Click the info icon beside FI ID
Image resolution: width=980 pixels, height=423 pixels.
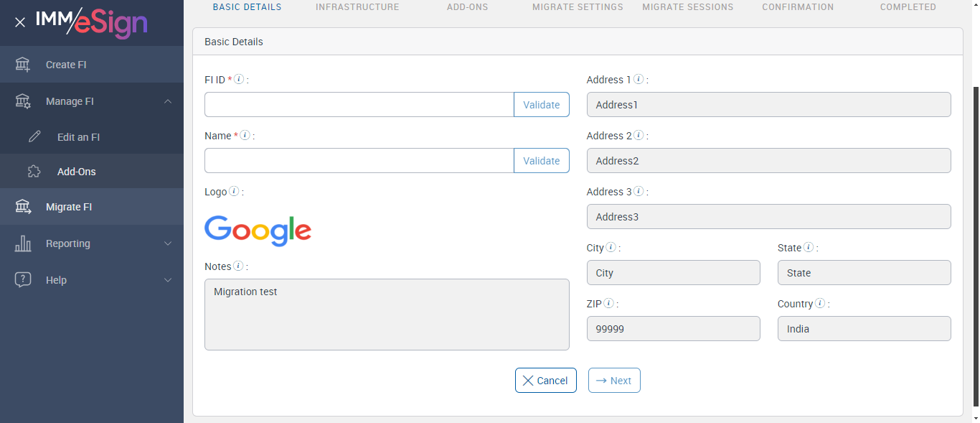239,80
